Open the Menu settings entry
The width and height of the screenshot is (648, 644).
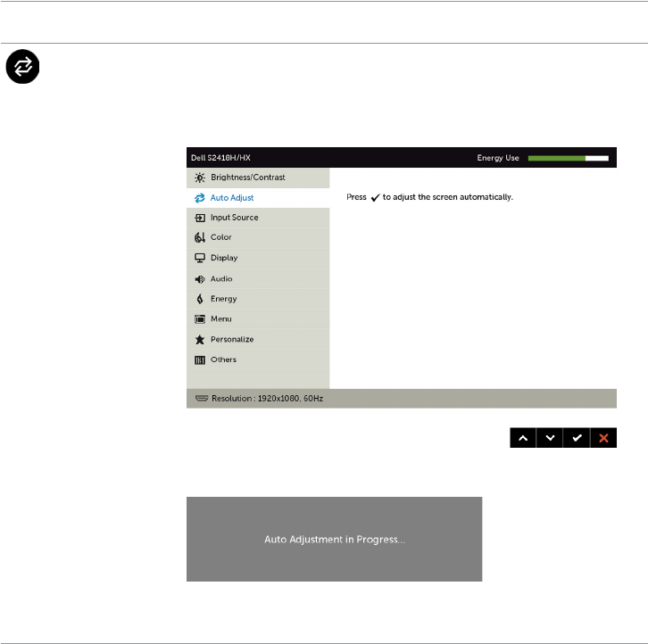point(258,319)
